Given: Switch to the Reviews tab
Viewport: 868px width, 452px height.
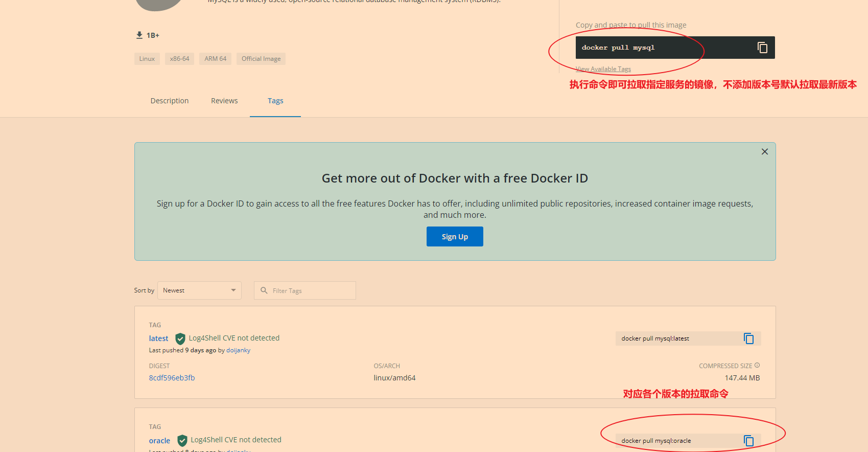Looking at the screenshot, I should coord(224,101).
